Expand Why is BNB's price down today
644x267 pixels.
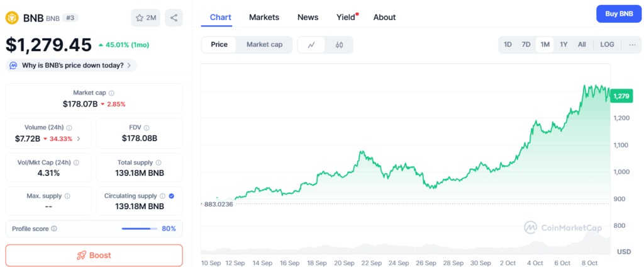[71, 65]
